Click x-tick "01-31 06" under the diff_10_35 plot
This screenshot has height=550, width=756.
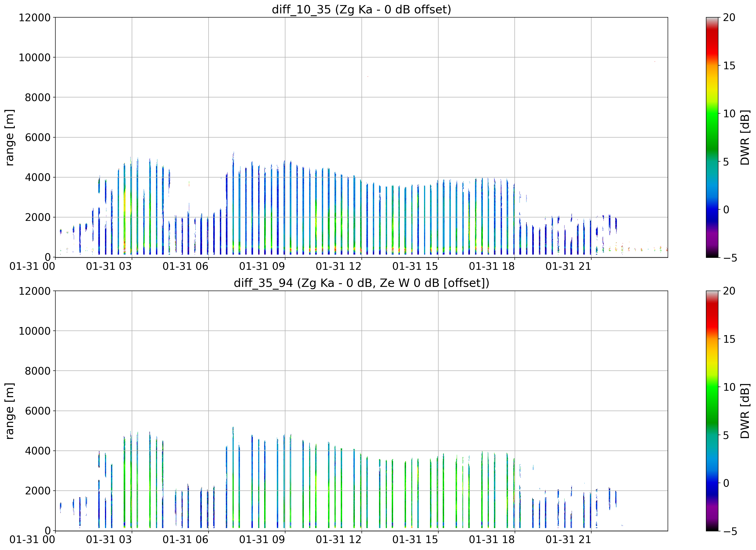(x=185, y=266)
